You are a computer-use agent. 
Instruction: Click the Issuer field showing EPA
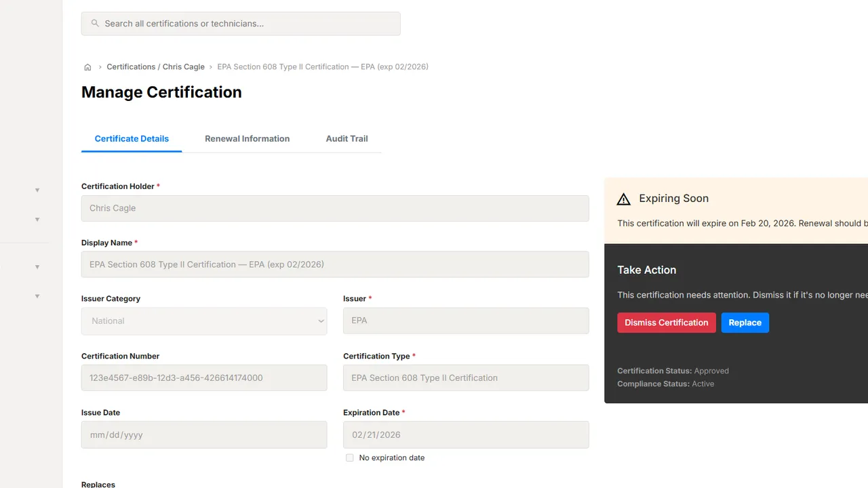466,321
